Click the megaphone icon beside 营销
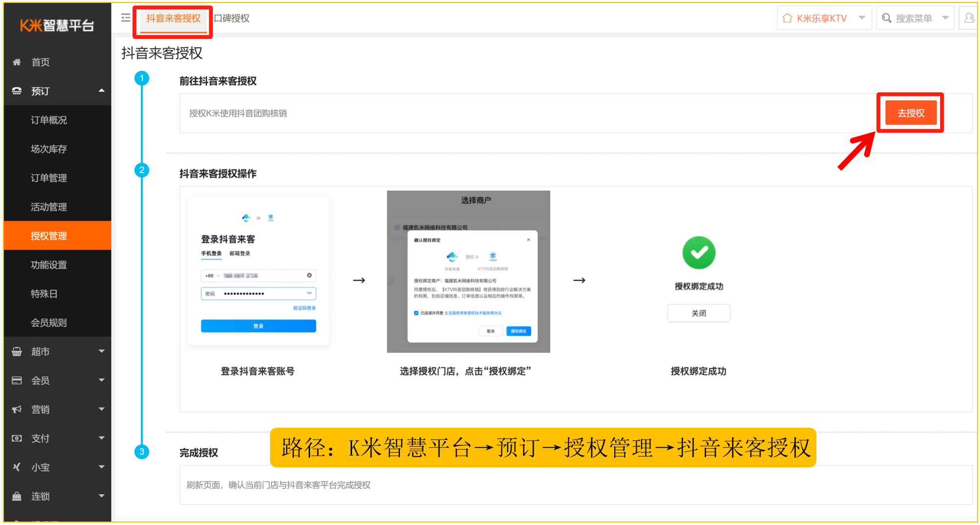Screen dimensions: 980x525 pyautogui.click(x=17, y=409)
